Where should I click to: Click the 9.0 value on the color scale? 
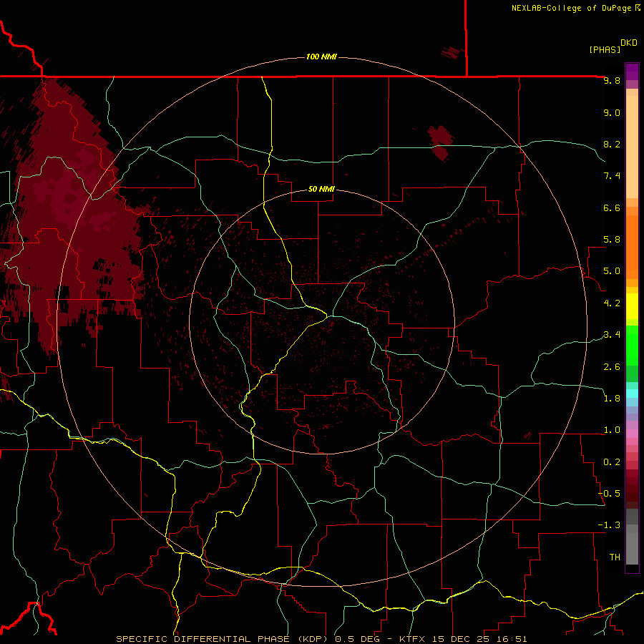click(x=612, y=112)
